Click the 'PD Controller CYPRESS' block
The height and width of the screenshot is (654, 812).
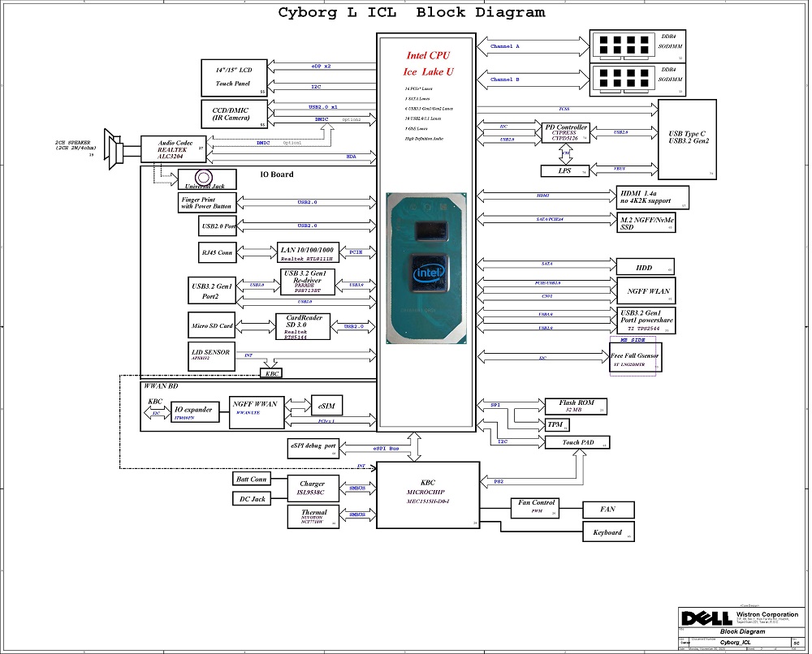tap(565, 132)
